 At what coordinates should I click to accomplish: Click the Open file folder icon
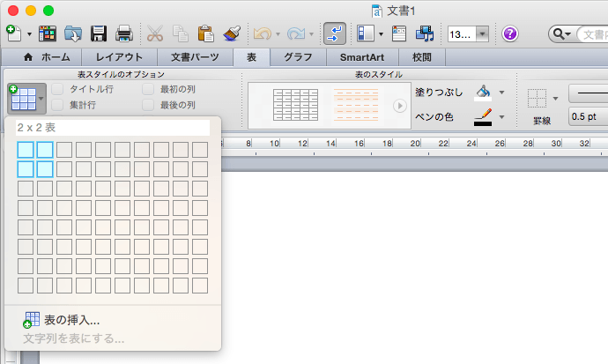pos(73,33)
